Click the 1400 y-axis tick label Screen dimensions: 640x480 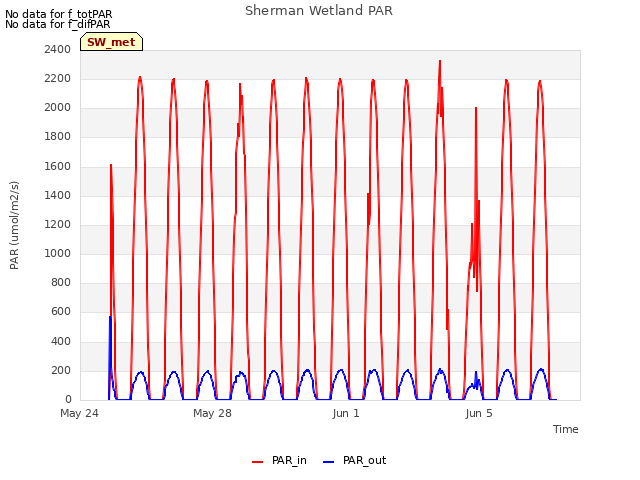click(58, 195)
